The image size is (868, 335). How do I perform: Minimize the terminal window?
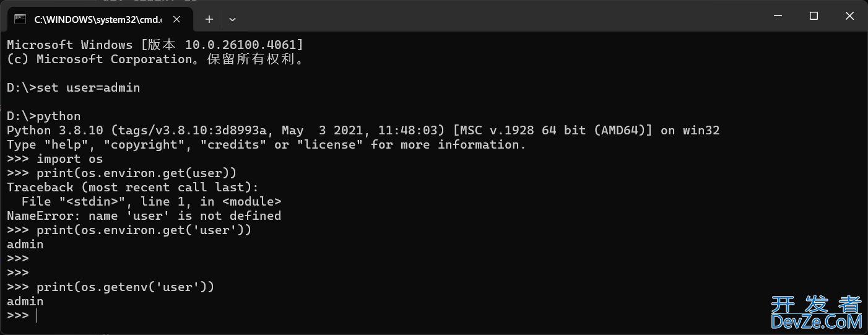tap(778, 16)
